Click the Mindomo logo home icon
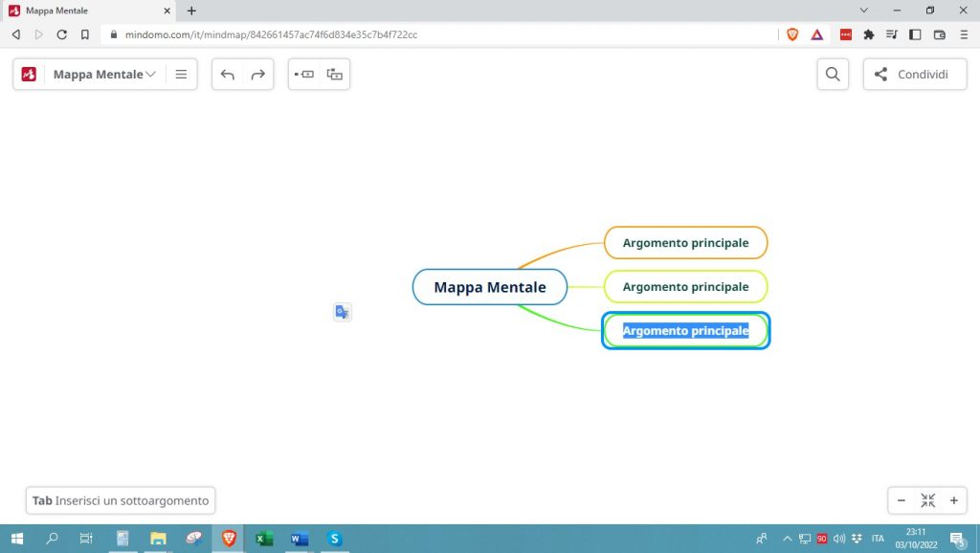 29,75
